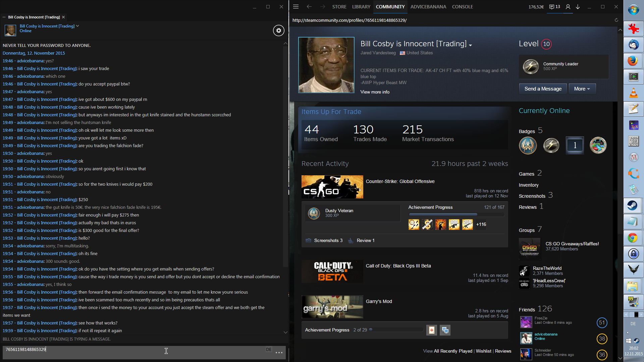Click Send a Message button
The image size is (644, 362).
543,89
